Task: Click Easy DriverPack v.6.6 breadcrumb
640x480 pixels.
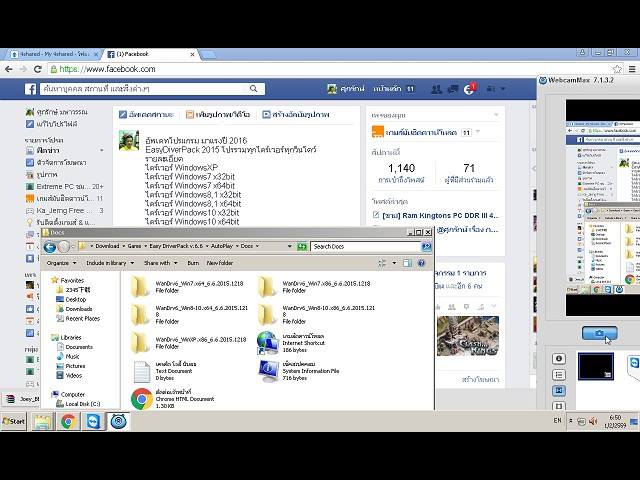Action: pyautogui.click(x=176, y=246)
